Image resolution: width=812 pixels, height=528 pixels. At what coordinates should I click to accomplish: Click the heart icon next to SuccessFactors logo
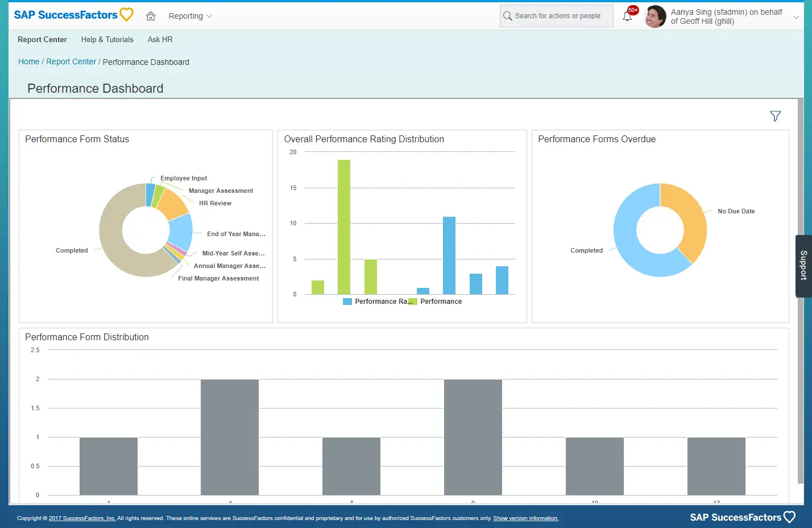[126, 14]
